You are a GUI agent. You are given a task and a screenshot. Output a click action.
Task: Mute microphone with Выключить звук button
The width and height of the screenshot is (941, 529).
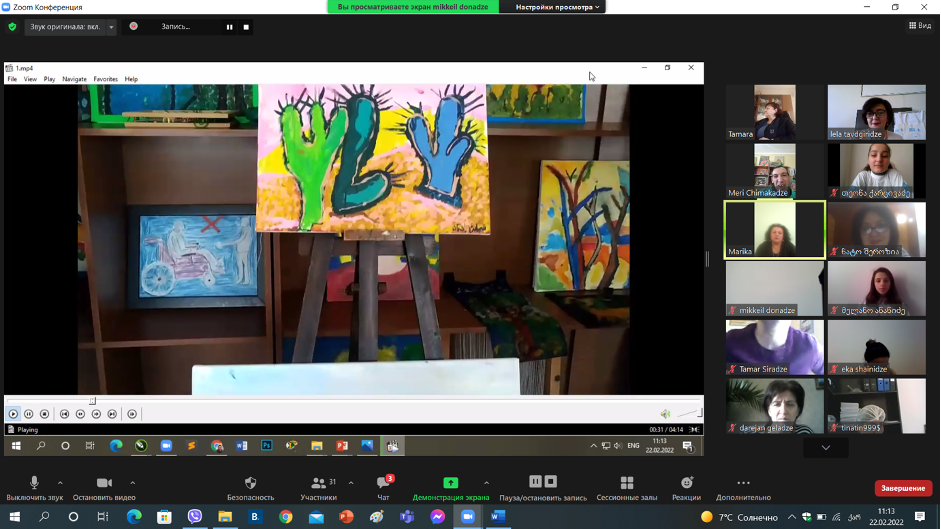coord(34,488)
